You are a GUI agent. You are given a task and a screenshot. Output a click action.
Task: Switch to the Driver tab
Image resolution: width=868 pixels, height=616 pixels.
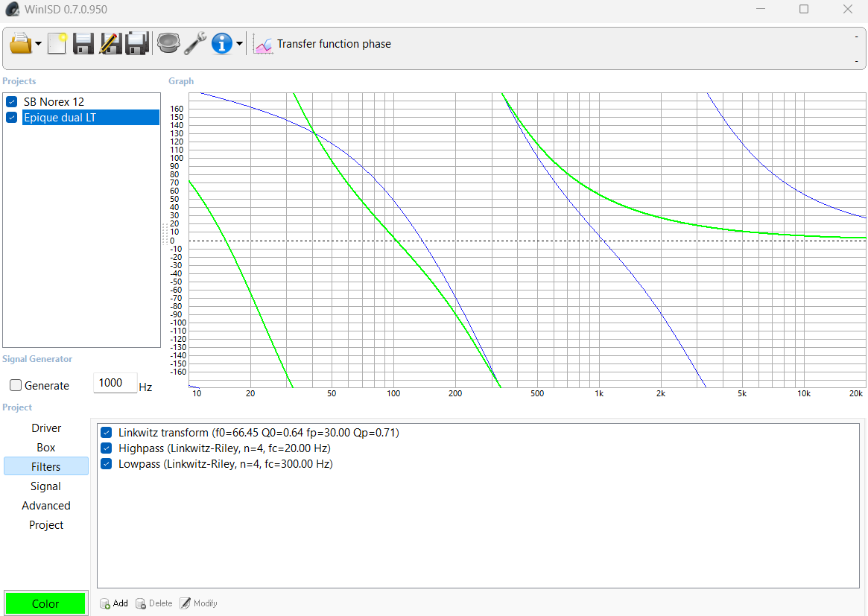point(46,428)
